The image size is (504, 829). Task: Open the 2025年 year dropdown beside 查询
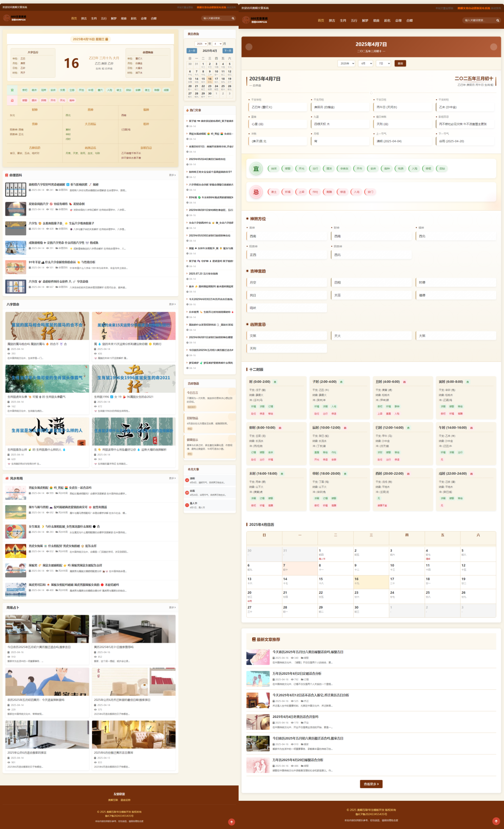346,63
